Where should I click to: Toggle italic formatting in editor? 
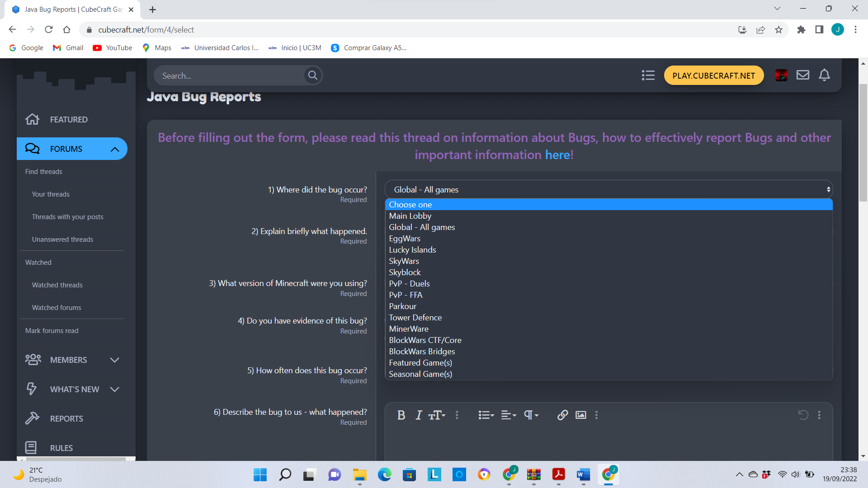(419, 415)
